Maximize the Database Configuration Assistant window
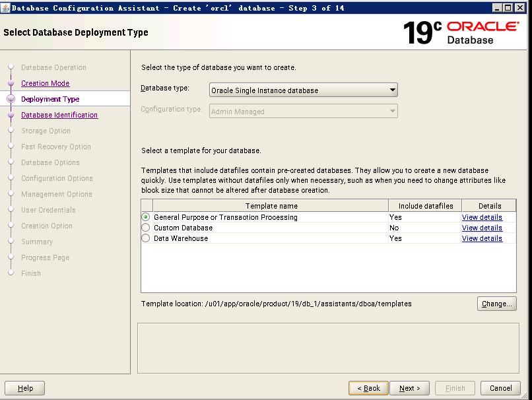The image size is (532, 400). [508, 7]
